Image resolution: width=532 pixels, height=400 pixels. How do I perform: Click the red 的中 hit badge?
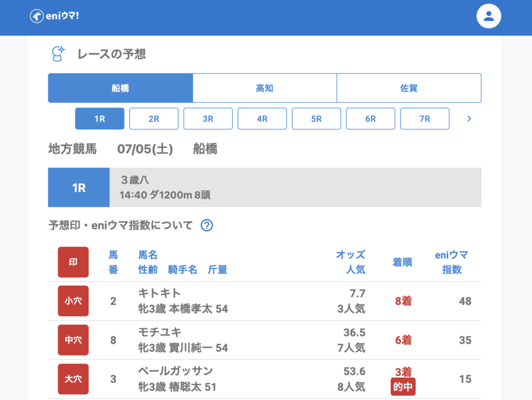coord(403,387)
